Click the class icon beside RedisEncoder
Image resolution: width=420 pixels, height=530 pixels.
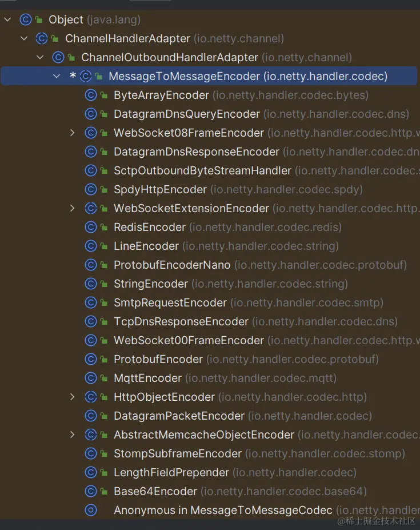click(x=90, y=227)
